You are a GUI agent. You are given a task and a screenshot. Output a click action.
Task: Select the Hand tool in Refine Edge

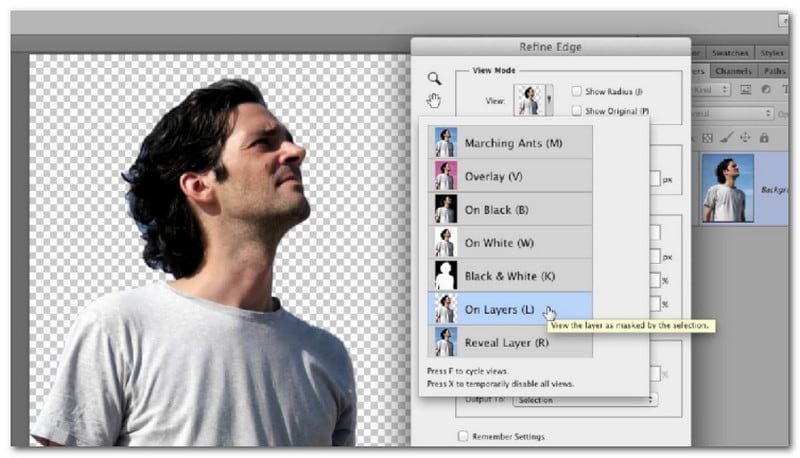434,100
